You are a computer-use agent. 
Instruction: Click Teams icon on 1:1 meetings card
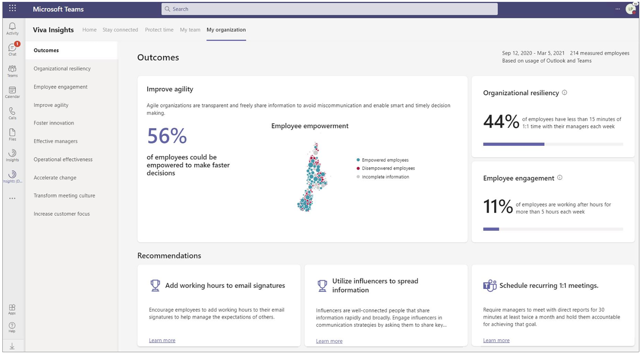(490, 286)
